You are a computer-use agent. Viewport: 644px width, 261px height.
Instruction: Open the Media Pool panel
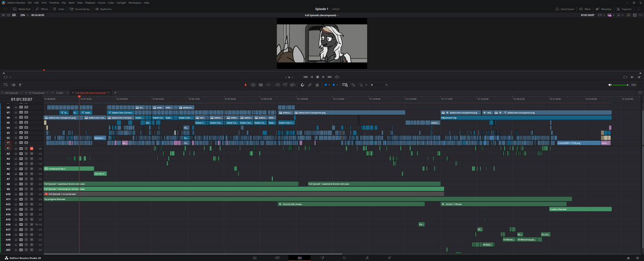(21, 9)
